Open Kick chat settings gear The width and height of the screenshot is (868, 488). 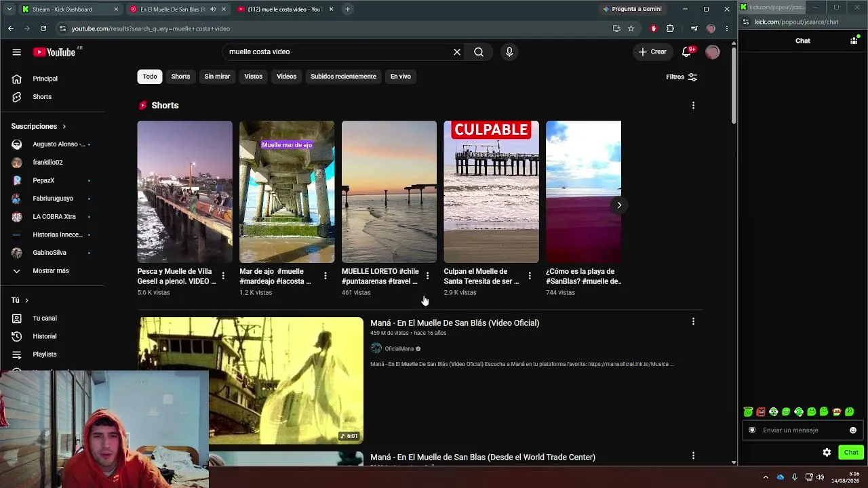pos(827,452)
